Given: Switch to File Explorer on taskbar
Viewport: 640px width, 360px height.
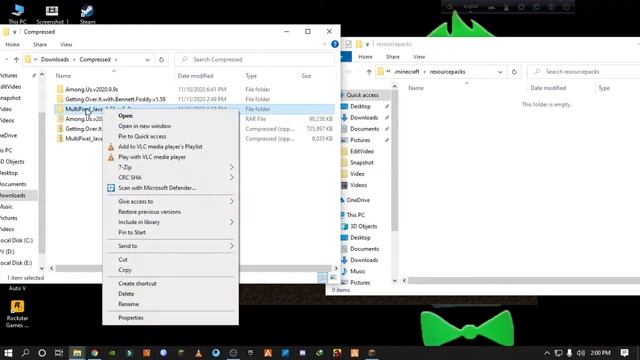Looking at the screenshot, I should pyautogui.click(x=77, y=353).
